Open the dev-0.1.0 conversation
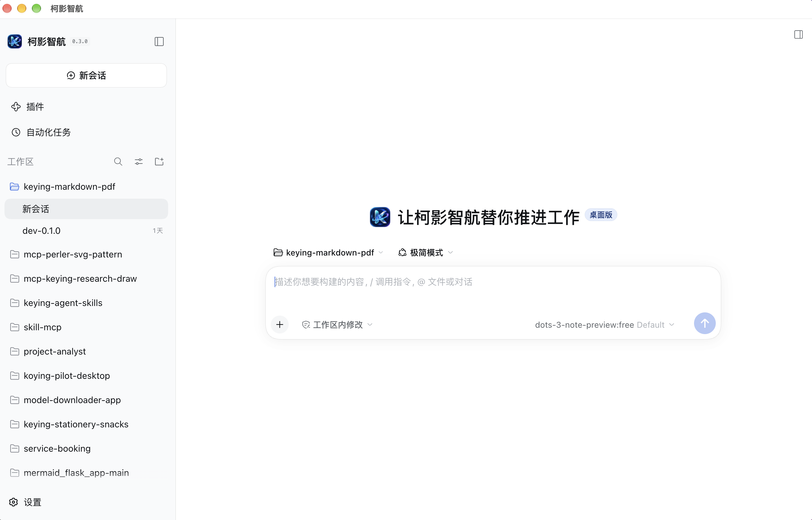Viewport: 812px width, 520px height. click(x=86, y=231)
